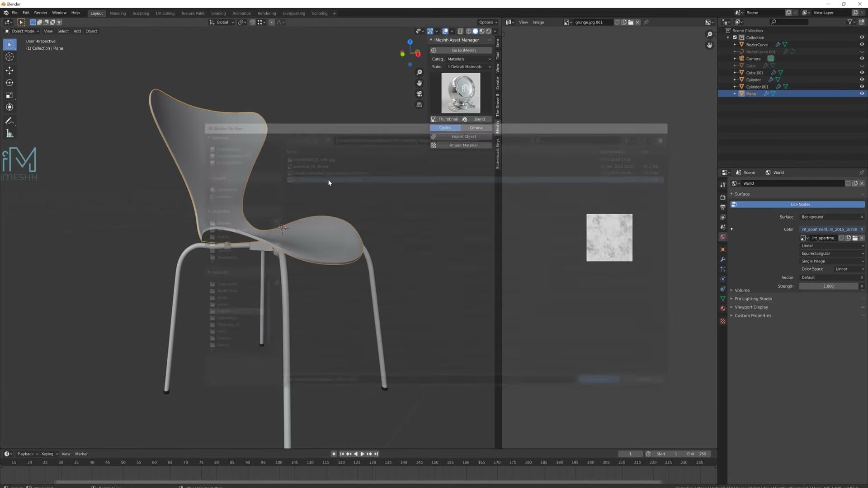Open Modifier properties wrench tab
The width and height of the screenshot is (868, 488).
(722, 259)
